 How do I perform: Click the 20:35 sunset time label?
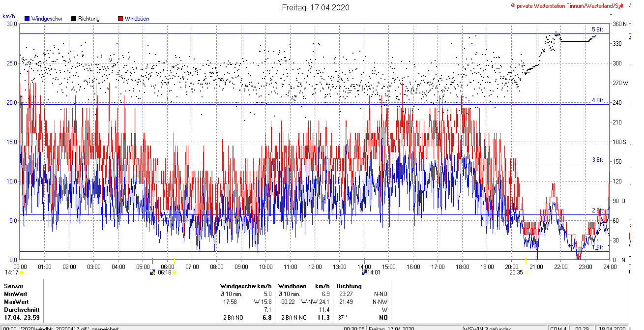tap(516, 272)
